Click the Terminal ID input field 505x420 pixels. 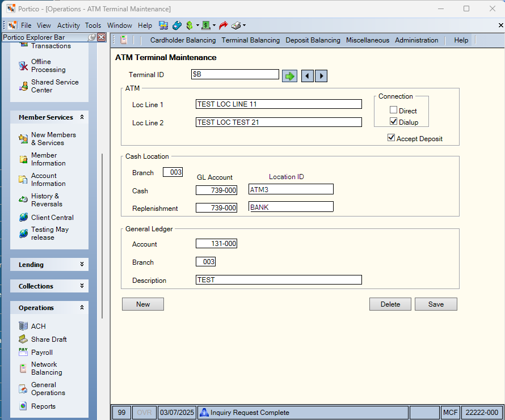tap(235, 74)
